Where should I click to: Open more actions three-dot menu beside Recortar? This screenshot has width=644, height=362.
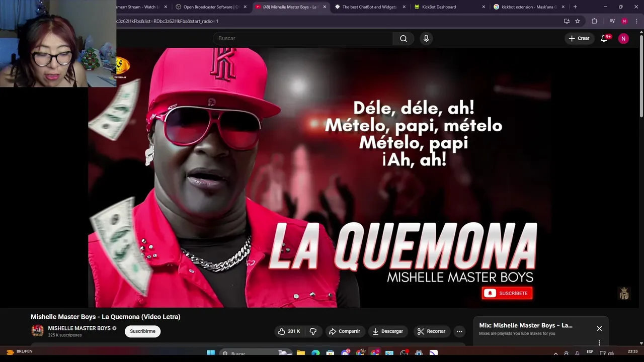pyautogui.click(x=459, y=331)
